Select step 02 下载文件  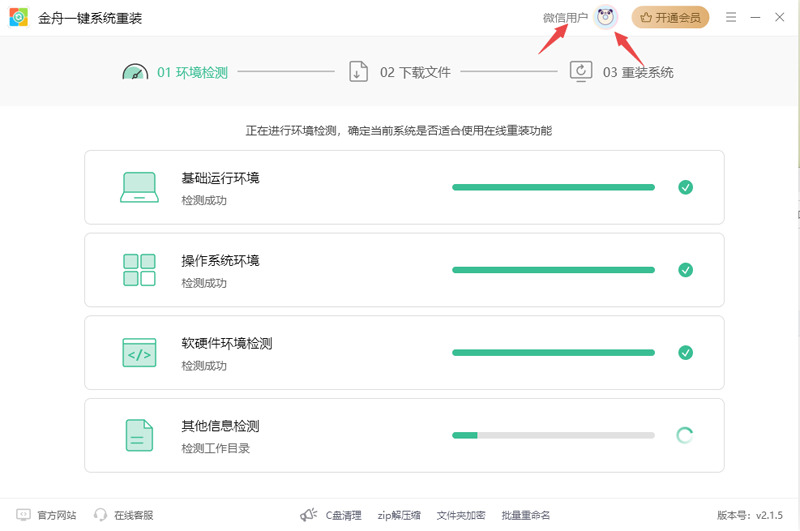(x=415, y=72)
